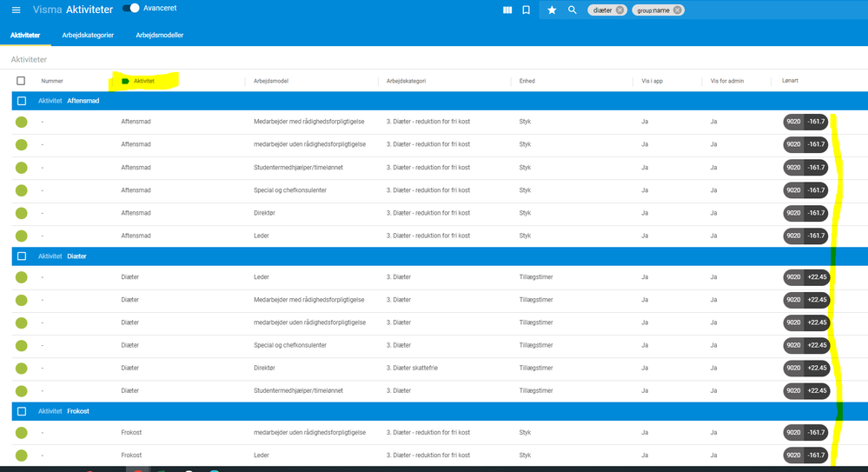Click the bookmark icon in top bar

pos(526,10)
